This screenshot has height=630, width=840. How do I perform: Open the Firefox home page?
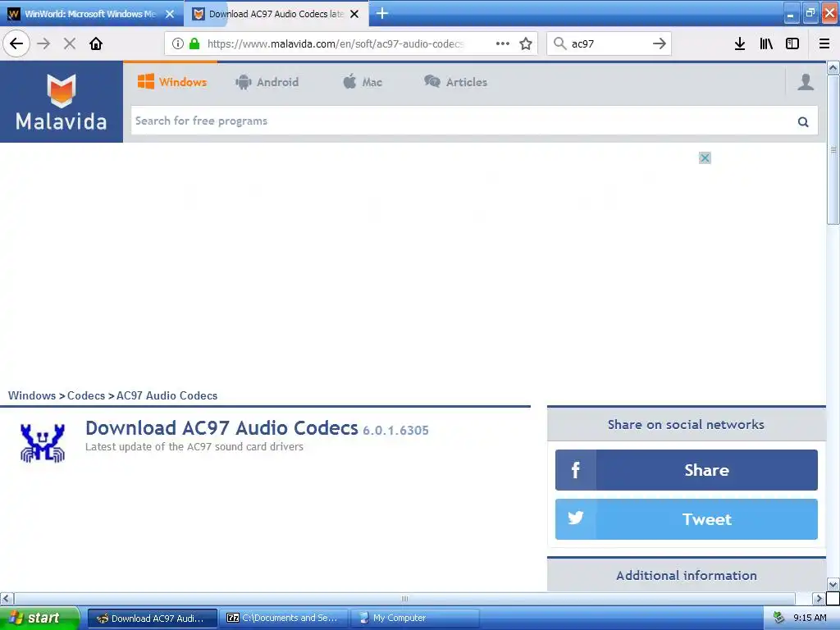pos(96,43)
